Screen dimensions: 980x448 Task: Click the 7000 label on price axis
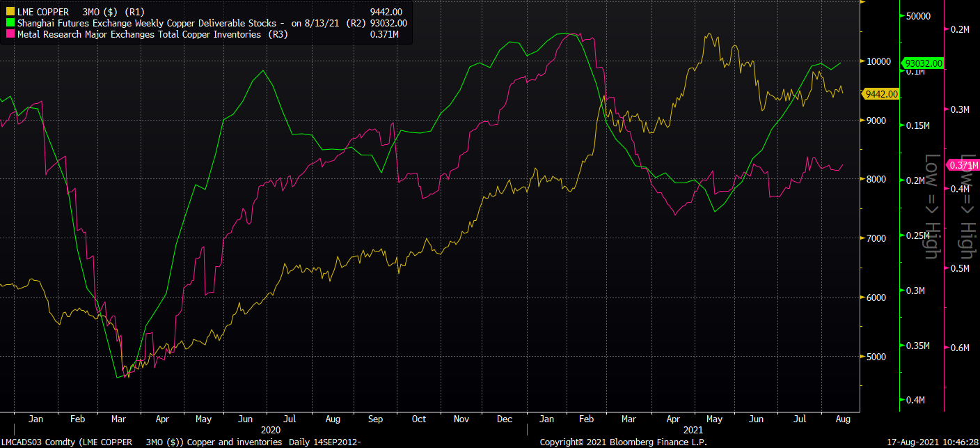coord(877,239)
